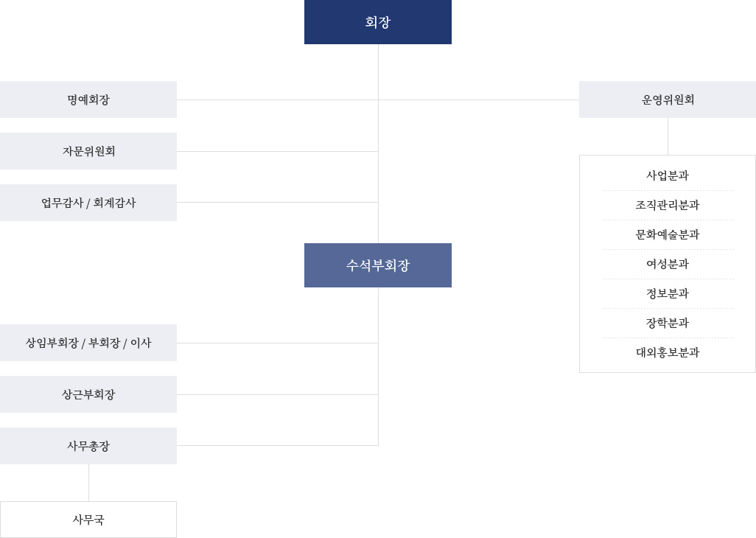
Task: Select 문화예술분과 list item
Action: (x=668, y=235)
